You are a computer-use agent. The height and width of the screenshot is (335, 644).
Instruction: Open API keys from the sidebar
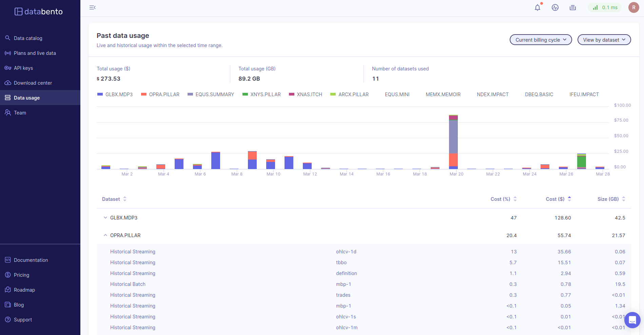[23, 68]
